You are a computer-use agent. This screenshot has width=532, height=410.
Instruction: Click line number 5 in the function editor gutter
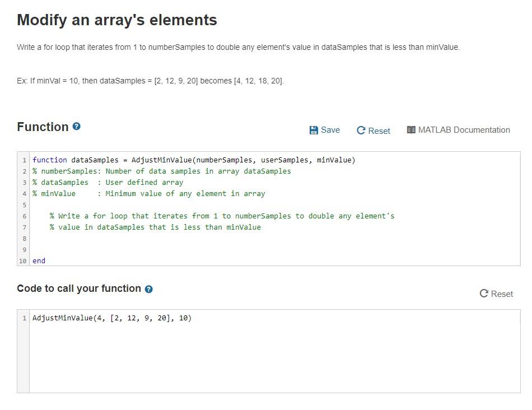[25, 205]
